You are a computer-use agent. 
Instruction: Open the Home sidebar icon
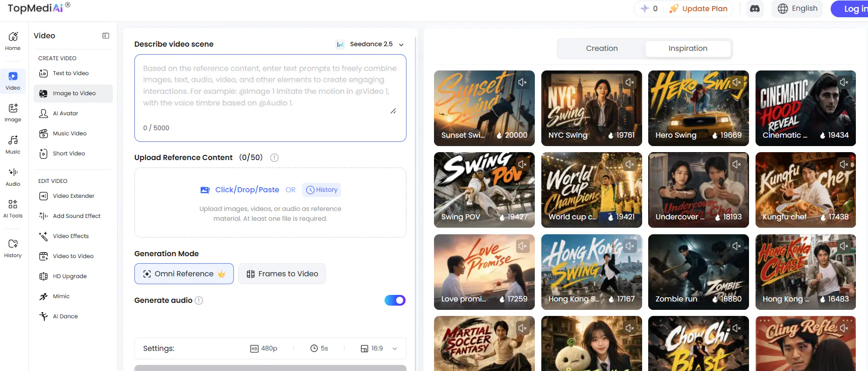pos(13,41)
